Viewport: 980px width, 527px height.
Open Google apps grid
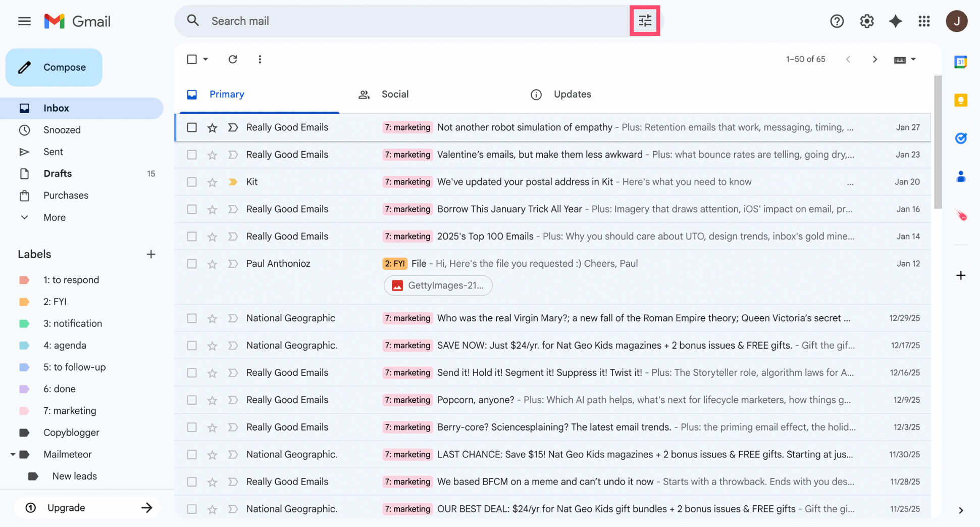pyautogui.click(x=924, y=21)
